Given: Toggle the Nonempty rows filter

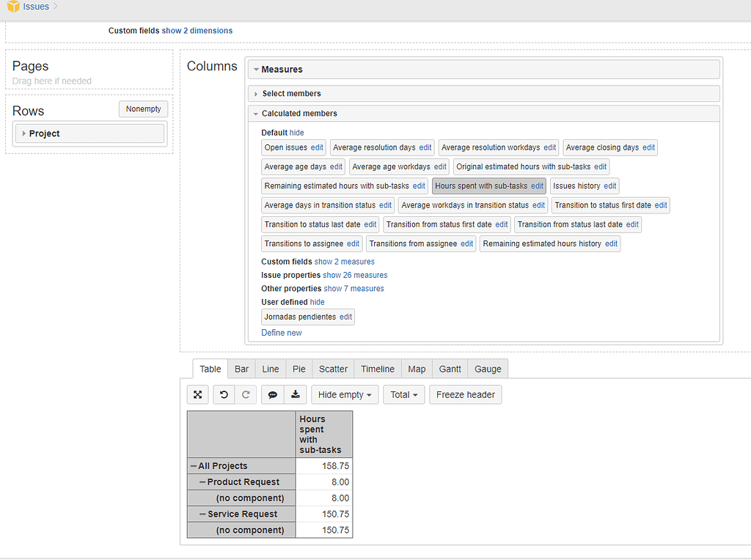Looking at the screenshot, I should [143, 108].
